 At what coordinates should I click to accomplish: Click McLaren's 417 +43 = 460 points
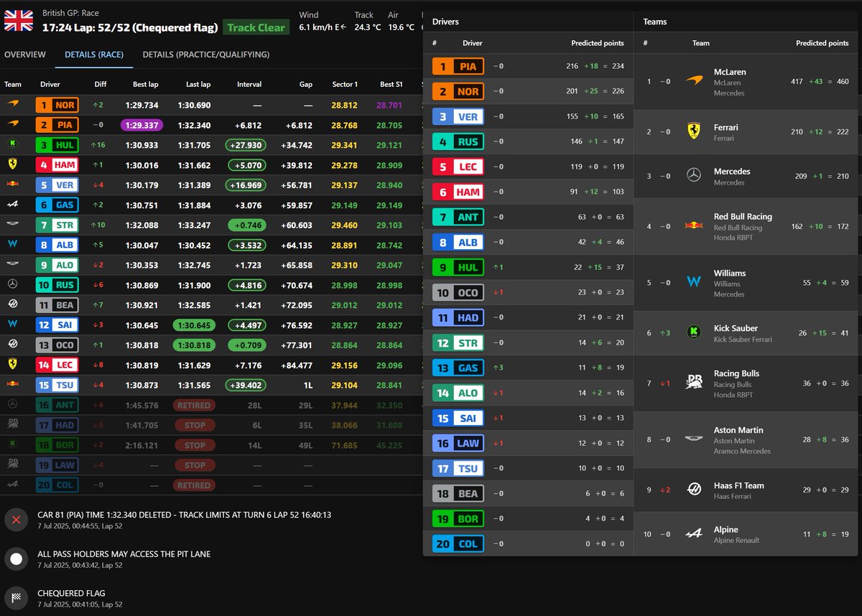[820, 81]
